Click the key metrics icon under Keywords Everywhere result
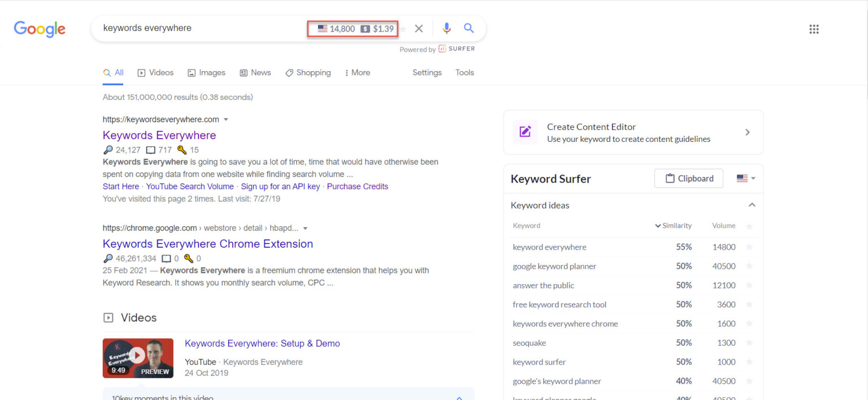Screen dimensions: 868x400 (x=182, y=150)
